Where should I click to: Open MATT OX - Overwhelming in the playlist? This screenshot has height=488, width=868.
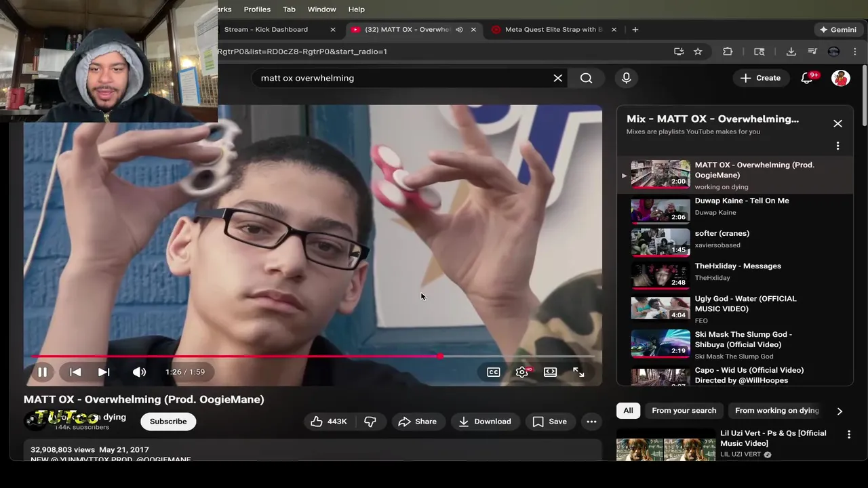(736, 175)
